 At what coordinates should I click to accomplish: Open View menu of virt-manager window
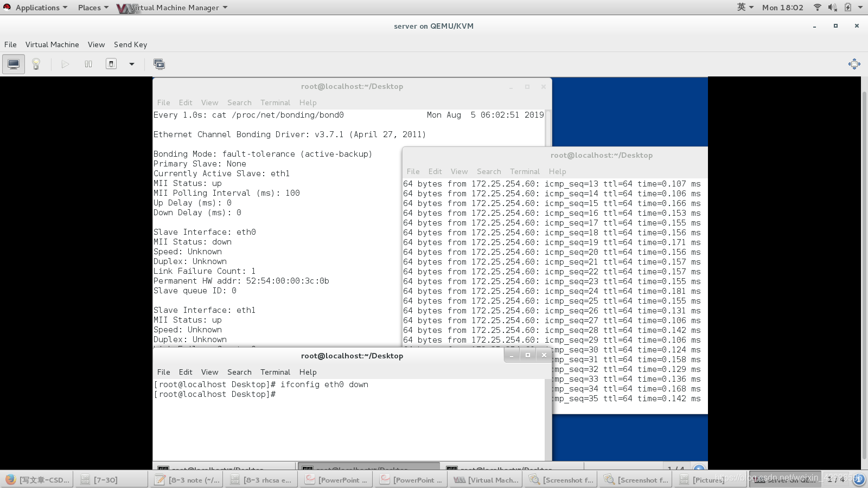96,44
